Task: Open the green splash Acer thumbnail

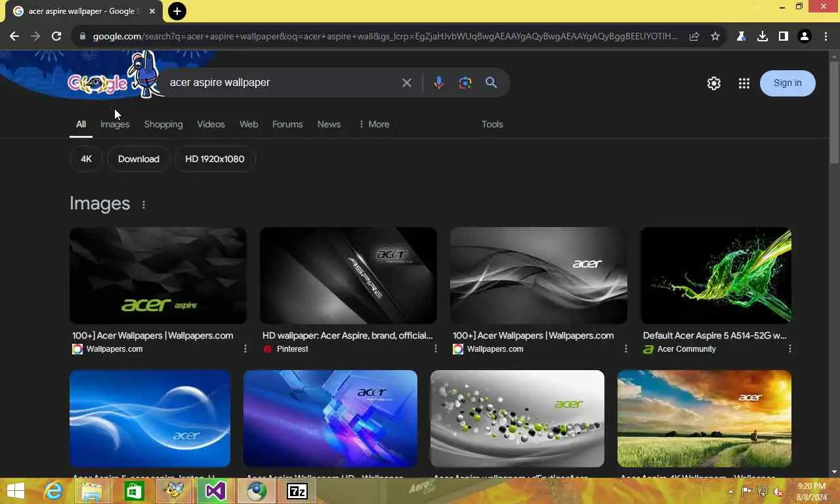Action: tap(716, 276)
